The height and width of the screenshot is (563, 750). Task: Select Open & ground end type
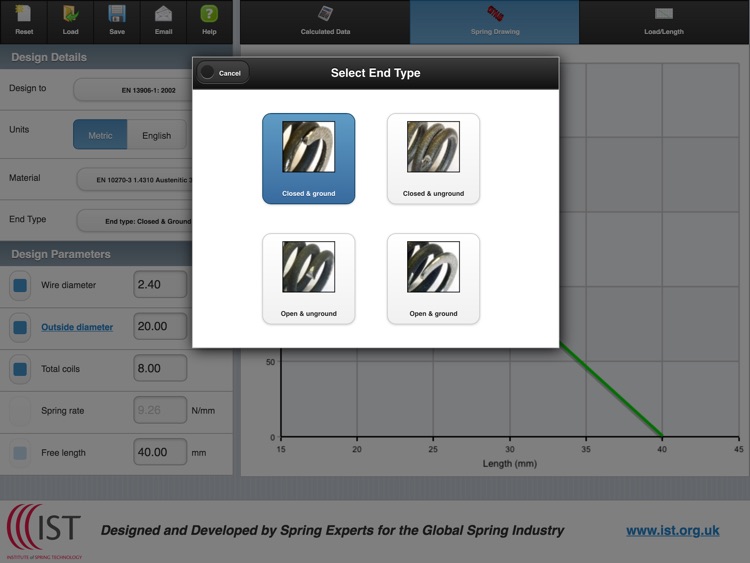(x=433, y=278)
